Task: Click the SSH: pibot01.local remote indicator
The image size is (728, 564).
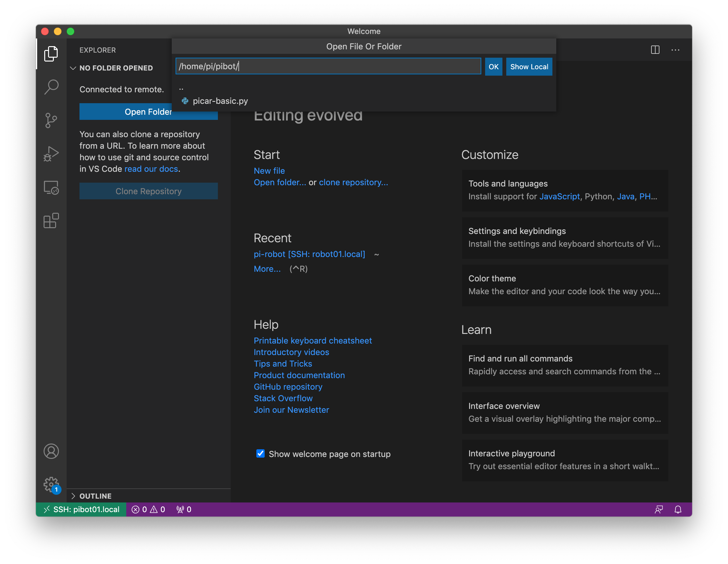Action: [81, 509]
